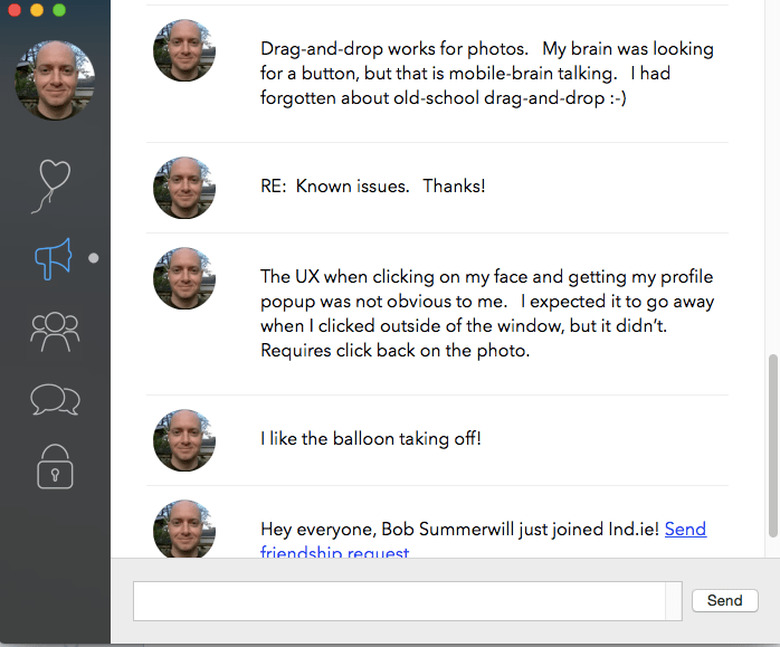The width and height of the screenshot is (780, 647).
Task: Click the heart balloon icon
Action: pos(53,182)
